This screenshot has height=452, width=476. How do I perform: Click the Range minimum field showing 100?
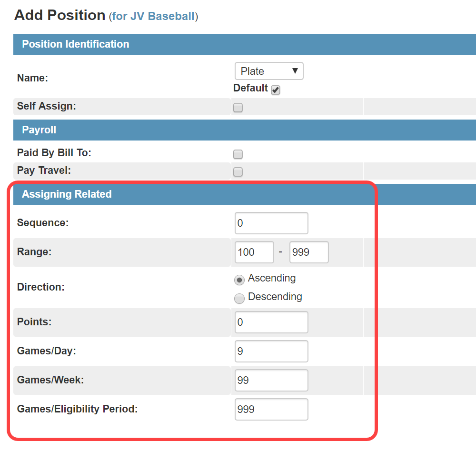coord(254,252)
